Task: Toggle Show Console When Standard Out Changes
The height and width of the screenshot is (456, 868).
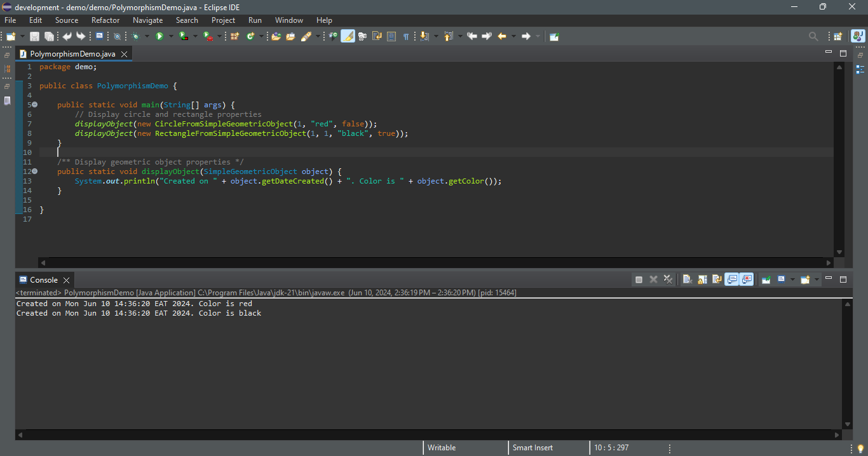Action: (731, 279)
